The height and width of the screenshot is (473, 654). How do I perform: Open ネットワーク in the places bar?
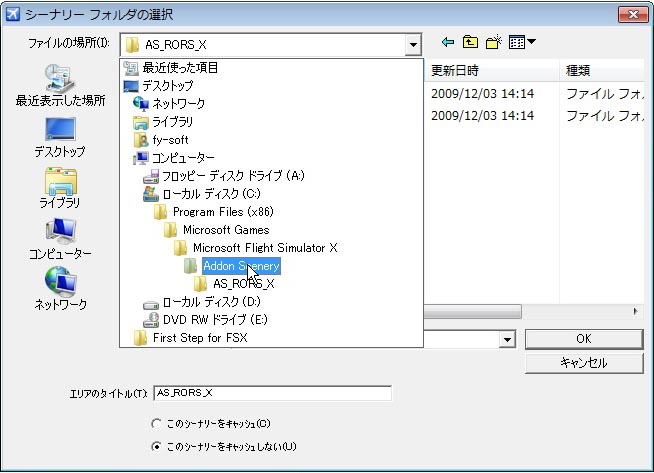(x=60, y=289)
